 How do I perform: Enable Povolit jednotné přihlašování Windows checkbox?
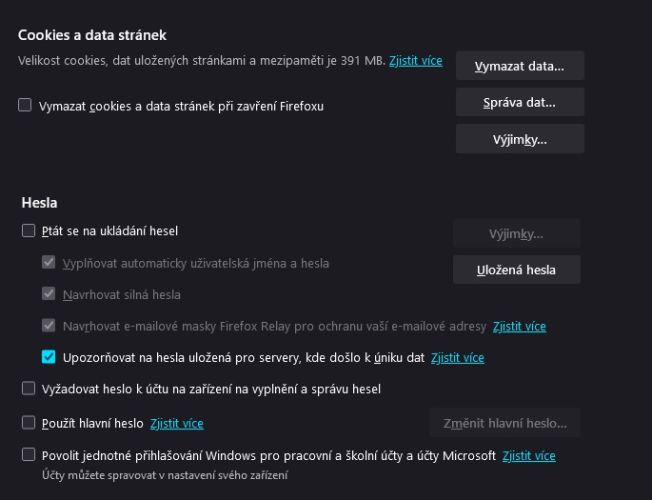click(28, 455)
